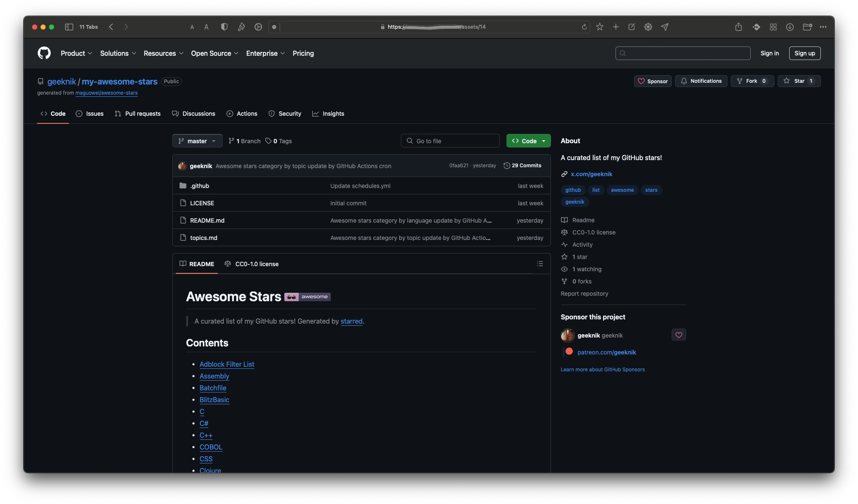Switch to the Pull requests tab

138,114
